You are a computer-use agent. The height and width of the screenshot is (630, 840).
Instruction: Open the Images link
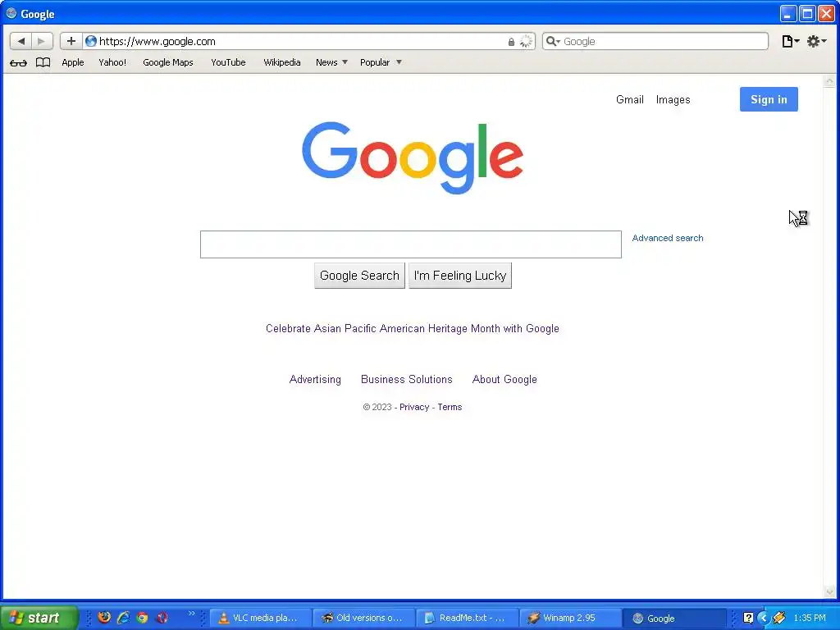[x=673, y=99]
